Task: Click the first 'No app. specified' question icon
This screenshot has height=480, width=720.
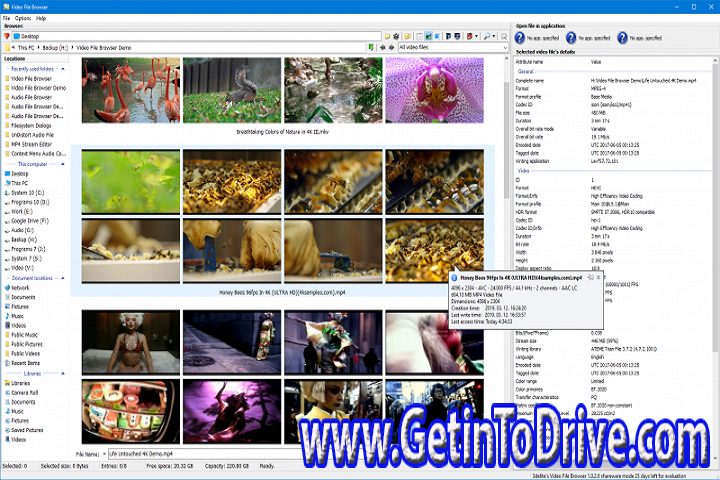Action: pyautogui.click(x=519, y=38)
